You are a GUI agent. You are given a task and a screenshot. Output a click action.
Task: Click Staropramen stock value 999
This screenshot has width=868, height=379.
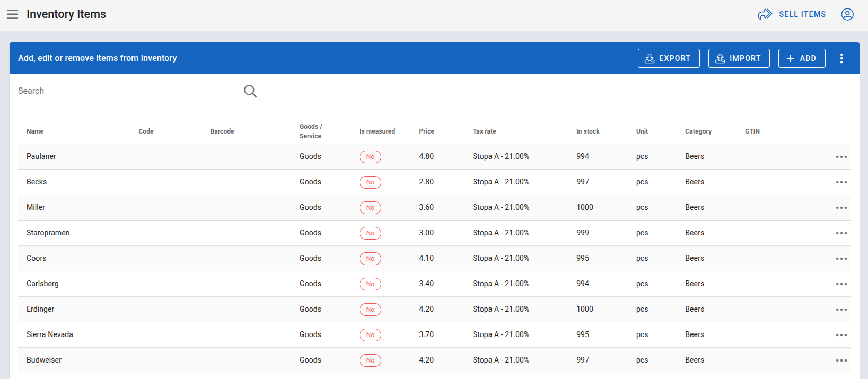point(583,233)
